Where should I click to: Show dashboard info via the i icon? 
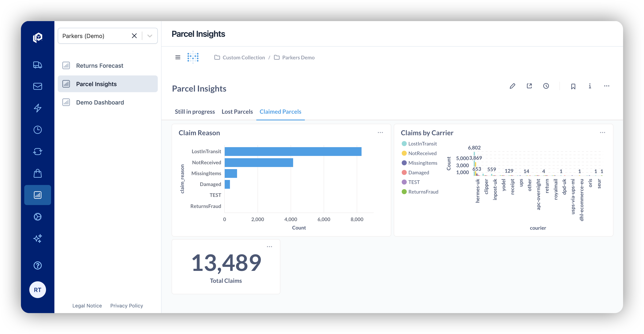tap(590, 86)
